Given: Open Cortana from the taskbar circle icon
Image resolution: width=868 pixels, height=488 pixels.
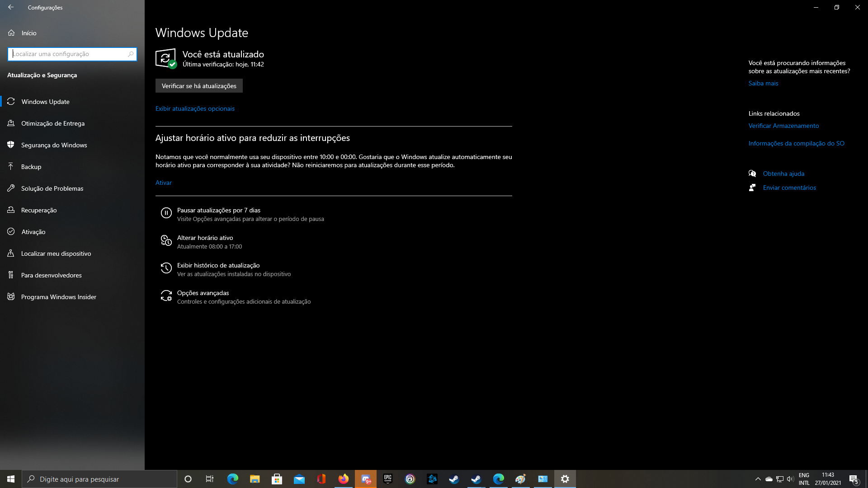Looking at the screenshot, I should coord(188,479).
